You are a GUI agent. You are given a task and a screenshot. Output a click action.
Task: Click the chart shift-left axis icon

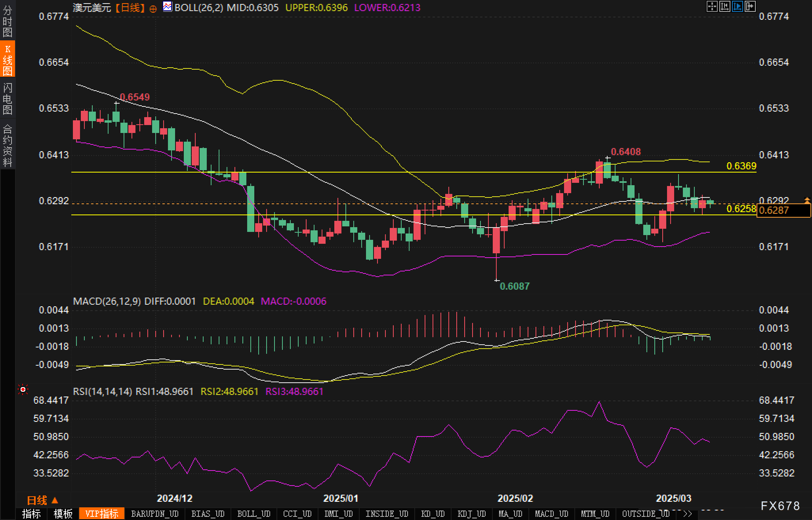[x=724, y=6]
